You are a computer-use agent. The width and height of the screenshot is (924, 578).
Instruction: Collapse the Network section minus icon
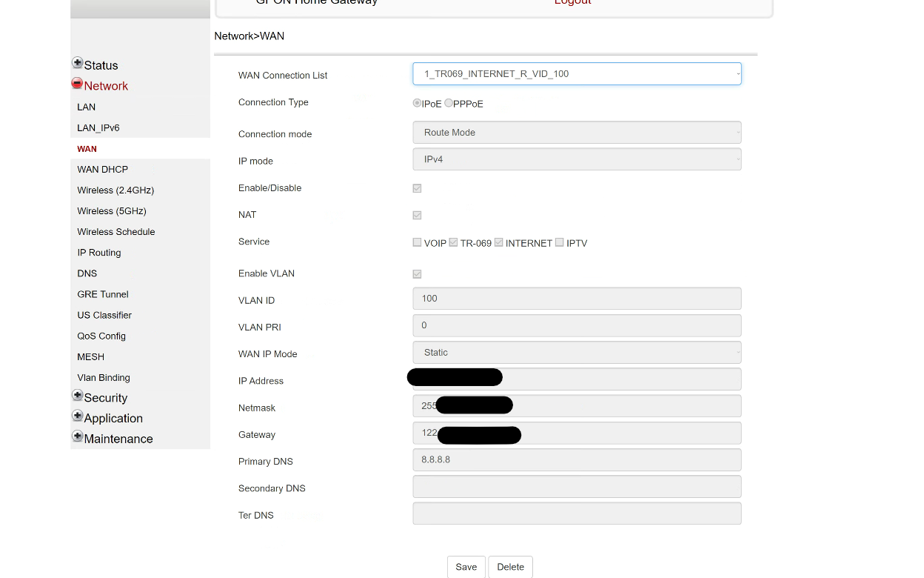point(77,84)
